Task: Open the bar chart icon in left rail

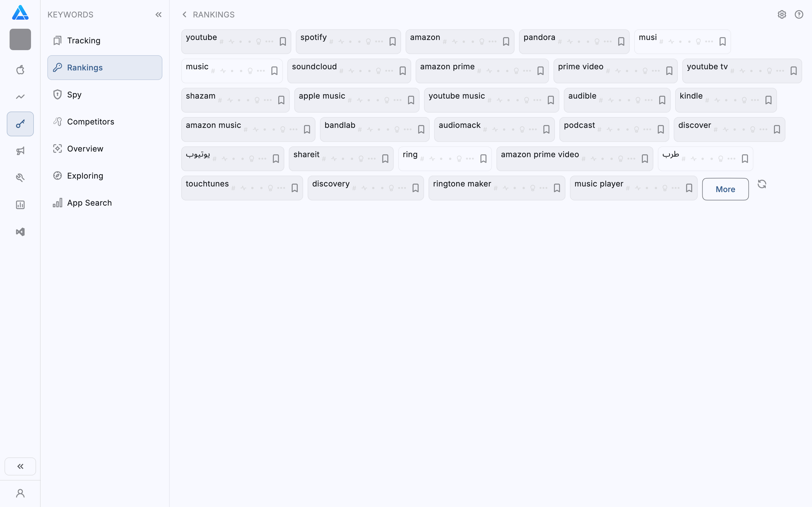Action: click(20, 205)
